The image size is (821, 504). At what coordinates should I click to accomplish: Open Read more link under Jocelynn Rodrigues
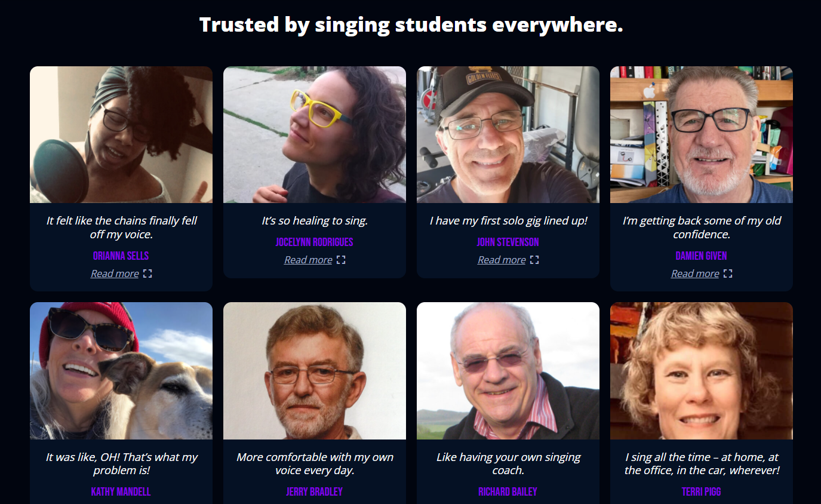point(308,260)
